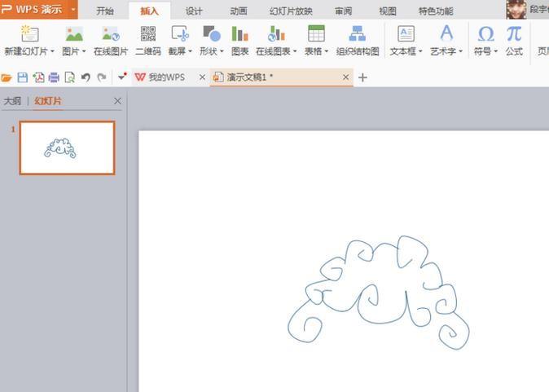Expand the table (表格) dropdown
The width and height of the screenshot is (549, 392).
327,51
